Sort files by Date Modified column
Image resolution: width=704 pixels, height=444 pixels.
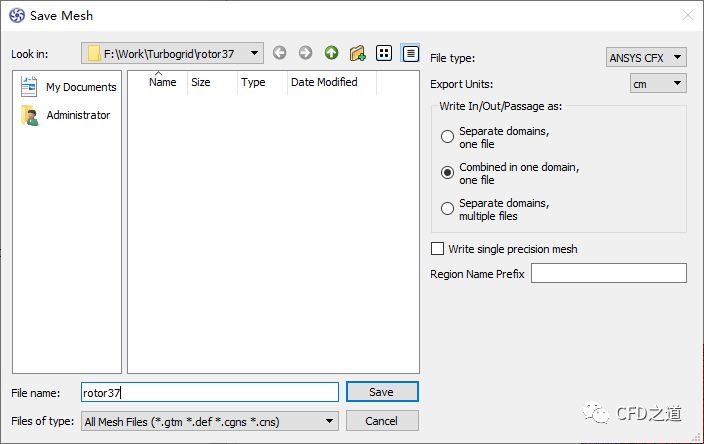click(x=324, y=83)
